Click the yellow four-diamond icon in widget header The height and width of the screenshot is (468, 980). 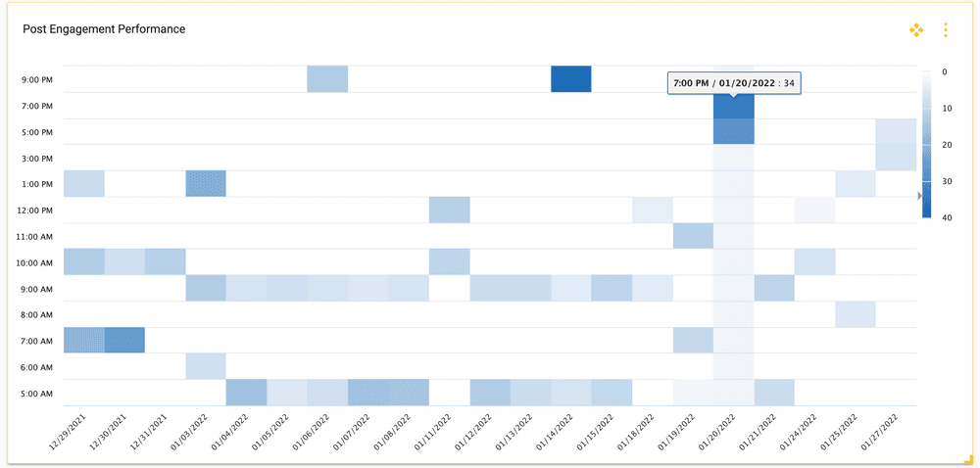tap(916, 30)
